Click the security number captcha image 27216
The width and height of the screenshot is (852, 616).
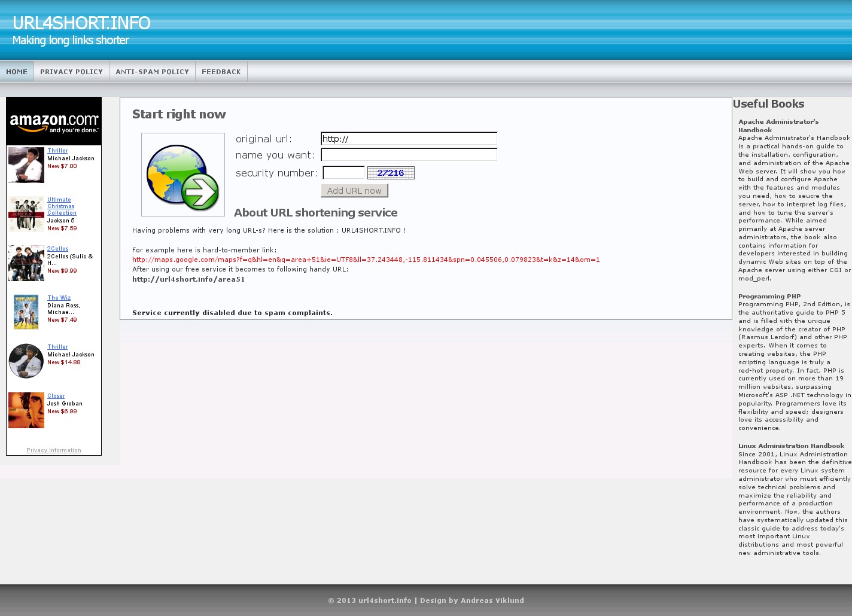391,173
